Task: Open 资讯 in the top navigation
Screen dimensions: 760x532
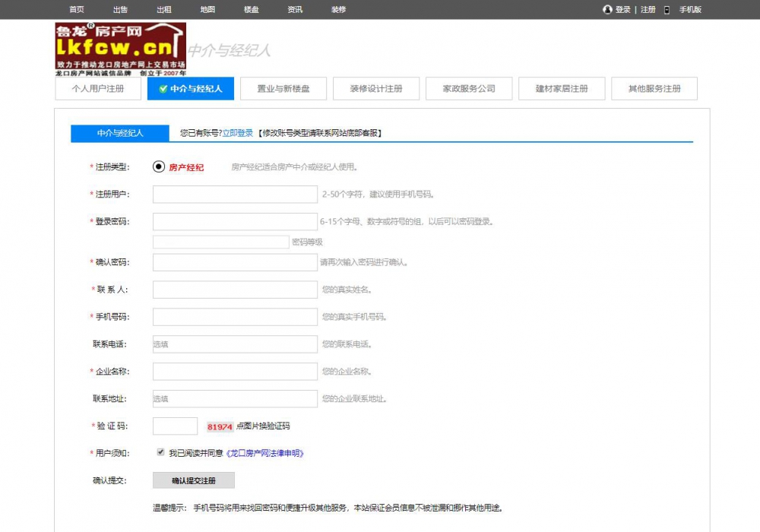Action: pyautogui.click(x=295, y=10)
